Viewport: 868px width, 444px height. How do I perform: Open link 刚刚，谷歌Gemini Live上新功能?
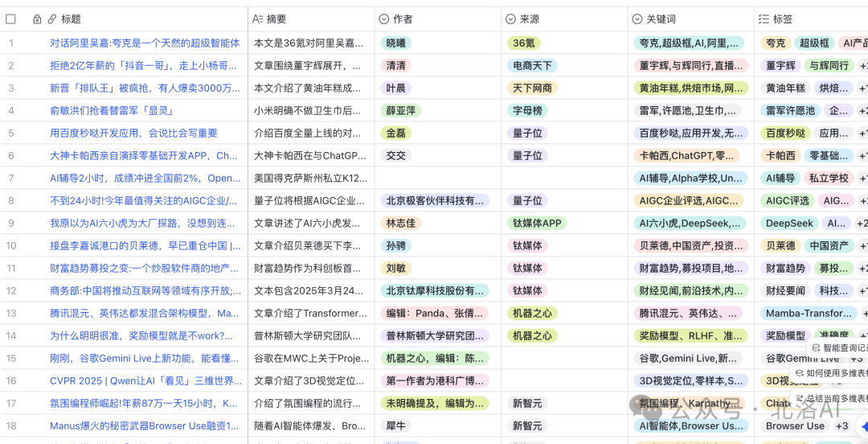pos(145,359)
